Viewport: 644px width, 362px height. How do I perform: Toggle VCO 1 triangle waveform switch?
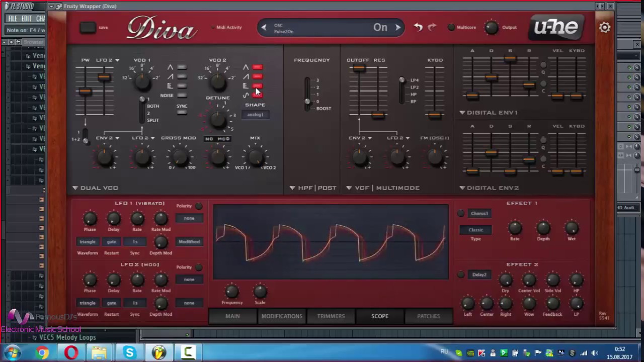(x=182, y=67)
